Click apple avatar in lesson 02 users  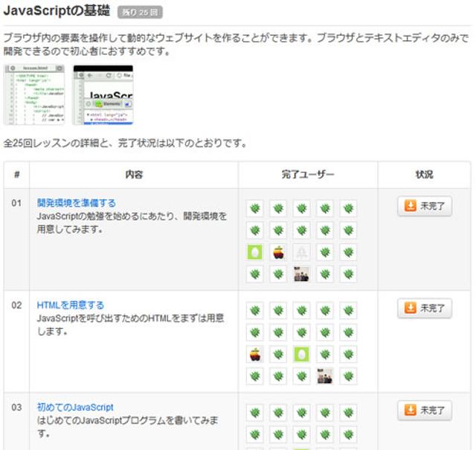(254, 354)
